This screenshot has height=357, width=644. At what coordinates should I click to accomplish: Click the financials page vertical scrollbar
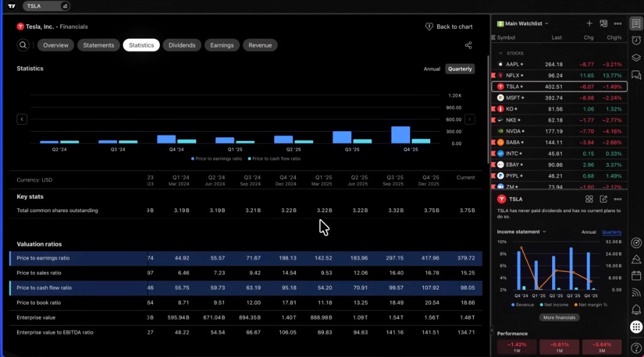[488, 109]
